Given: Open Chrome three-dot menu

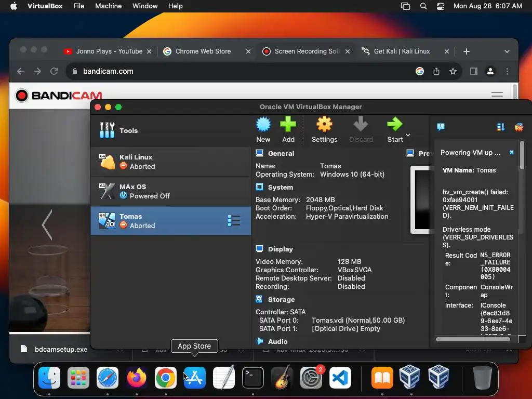Looking at the screenshot, I should [507, 71].
